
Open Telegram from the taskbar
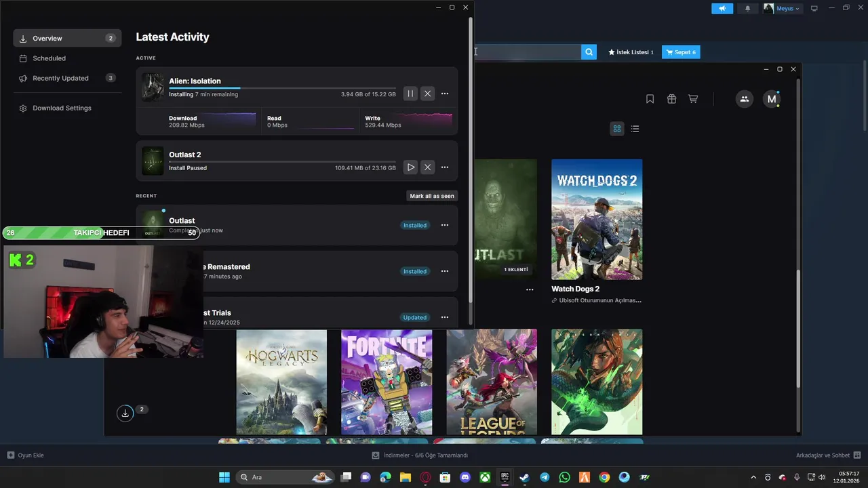[545, 477]
